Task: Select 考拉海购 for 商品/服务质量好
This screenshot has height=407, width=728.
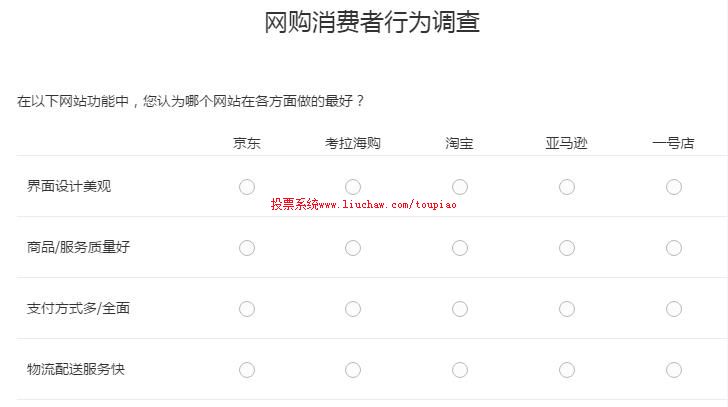Action: click(353, 248)
